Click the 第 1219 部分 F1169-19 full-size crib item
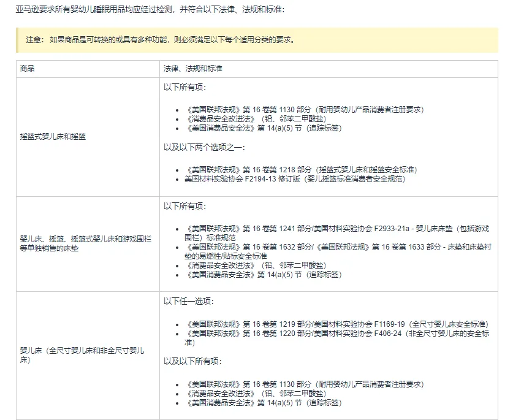Viewport: 532px width, 420px height. pos(336,324)
